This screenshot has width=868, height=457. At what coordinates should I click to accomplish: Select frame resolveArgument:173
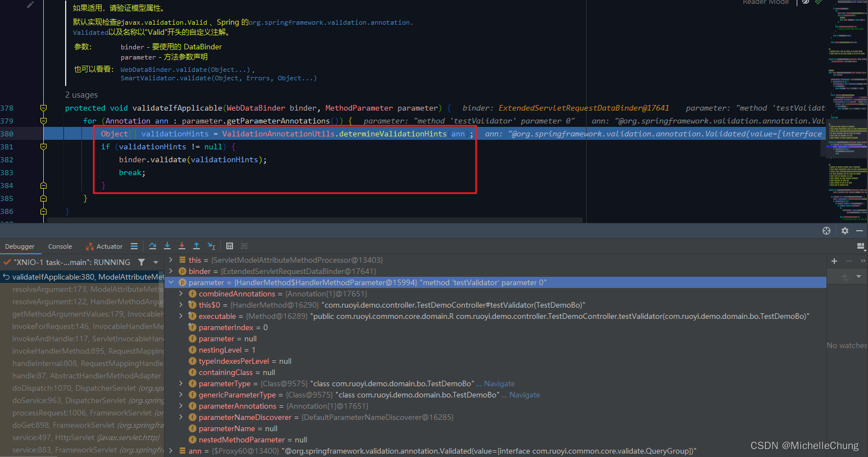click(82, 289)
